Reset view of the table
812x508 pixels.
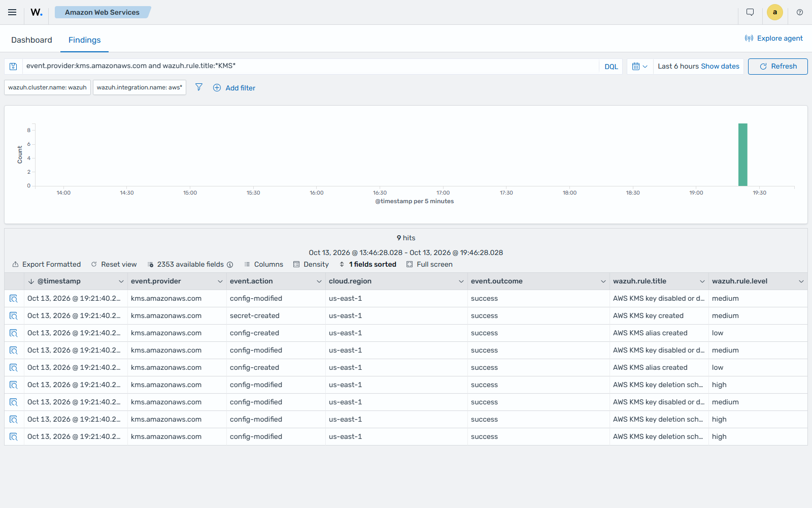tap(114, 265)
